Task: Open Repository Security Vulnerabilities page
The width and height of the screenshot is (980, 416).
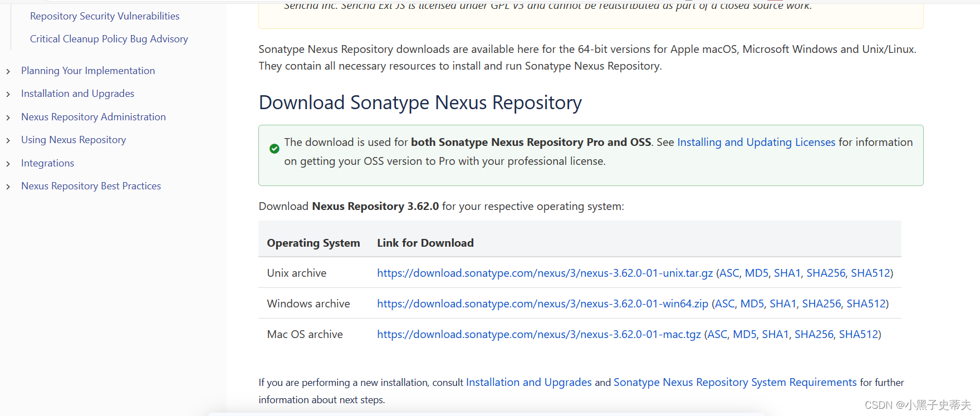Action: tap(105, 16)
